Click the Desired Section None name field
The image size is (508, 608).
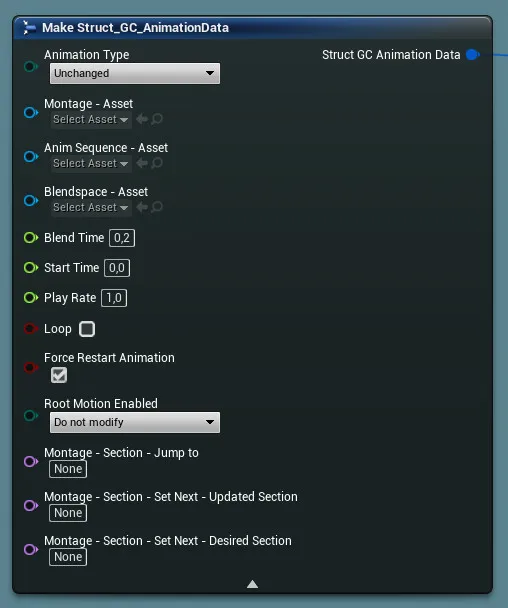(68, 557)
